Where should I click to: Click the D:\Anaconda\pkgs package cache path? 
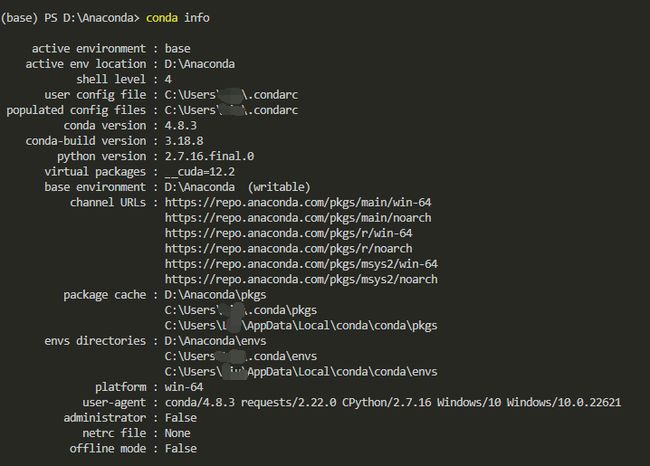tap(215, 295)
